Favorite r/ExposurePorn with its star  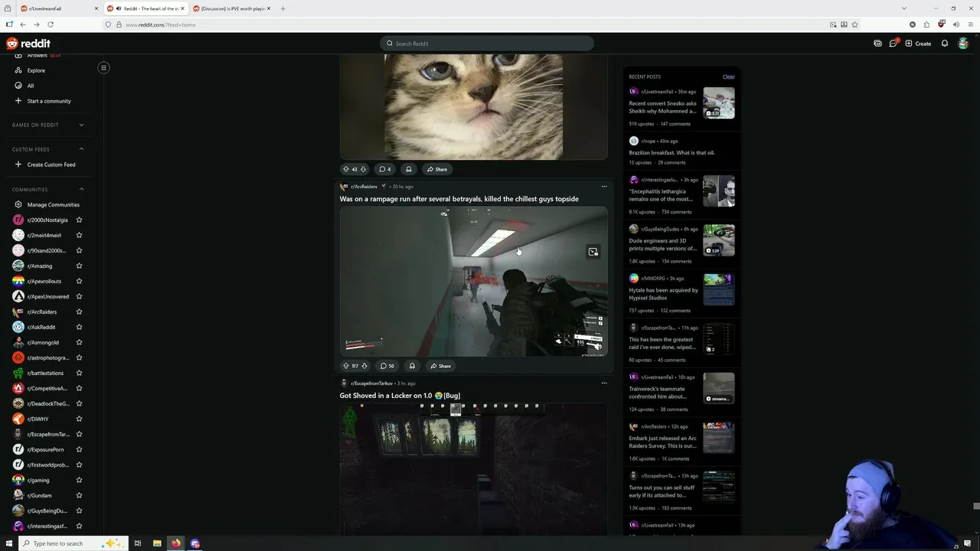79,449
